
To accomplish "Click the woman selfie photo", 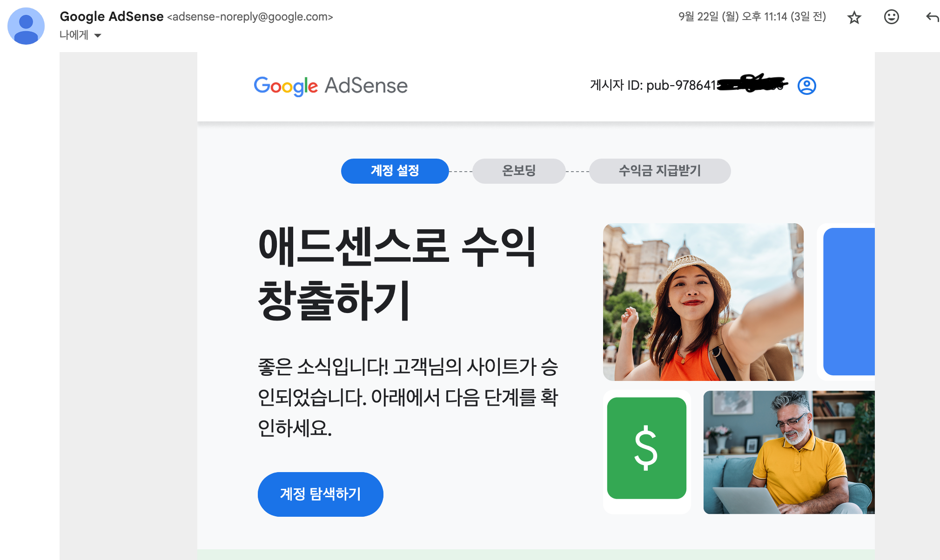I will (703, 302).
